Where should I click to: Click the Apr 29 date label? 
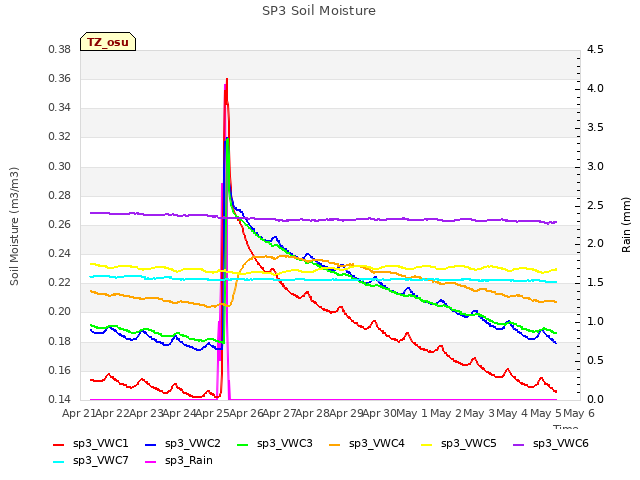pyautogui.click(x=346, y=414)
